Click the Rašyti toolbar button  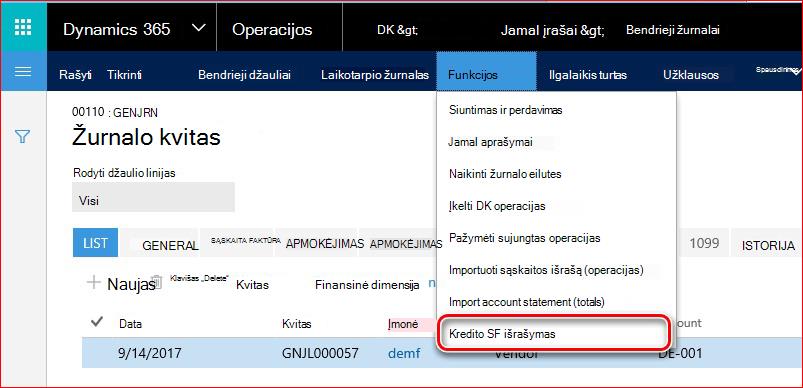75,75
